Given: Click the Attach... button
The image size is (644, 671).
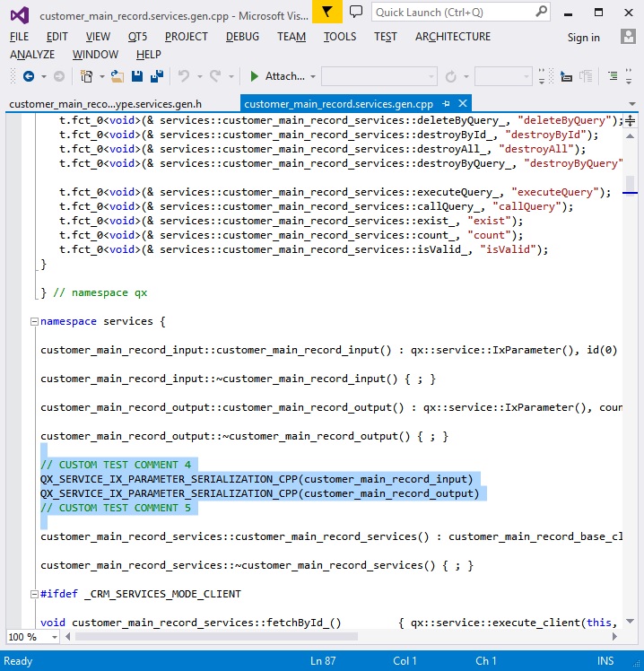Looking at the screenshot, I should tap(284, 76).
